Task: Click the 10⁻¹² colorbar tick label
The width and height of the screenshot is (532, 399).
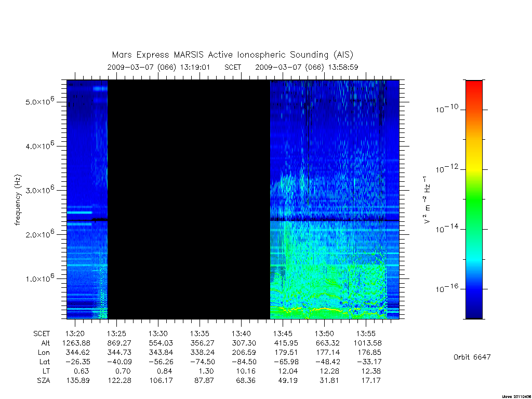Action: (447, 168)
